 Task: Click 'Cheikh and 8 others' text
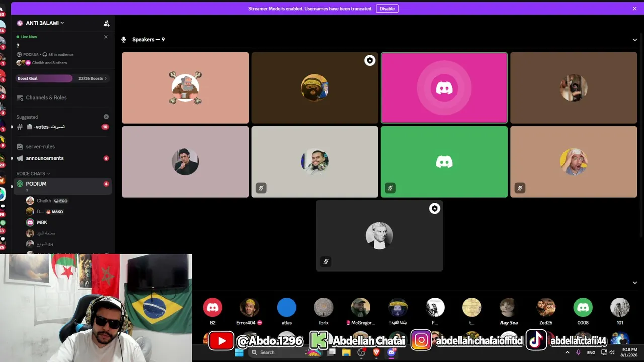[49, 63]
